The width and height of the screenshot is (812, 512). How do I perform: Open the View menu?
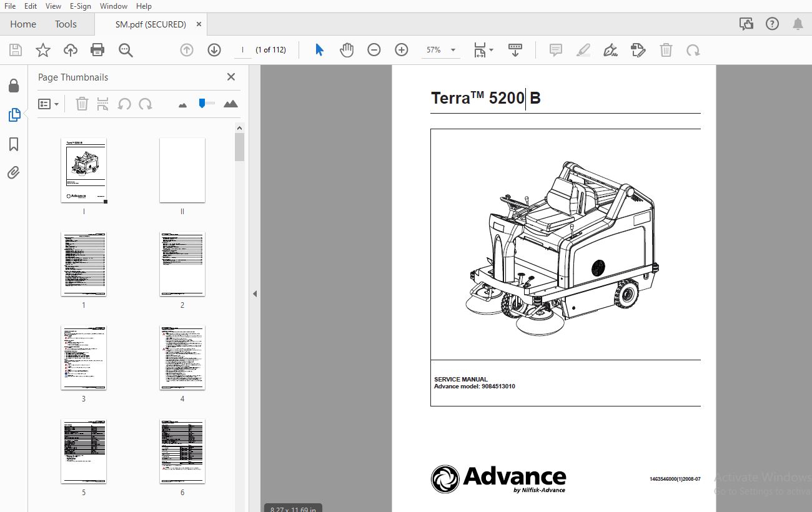pos(54,6)
